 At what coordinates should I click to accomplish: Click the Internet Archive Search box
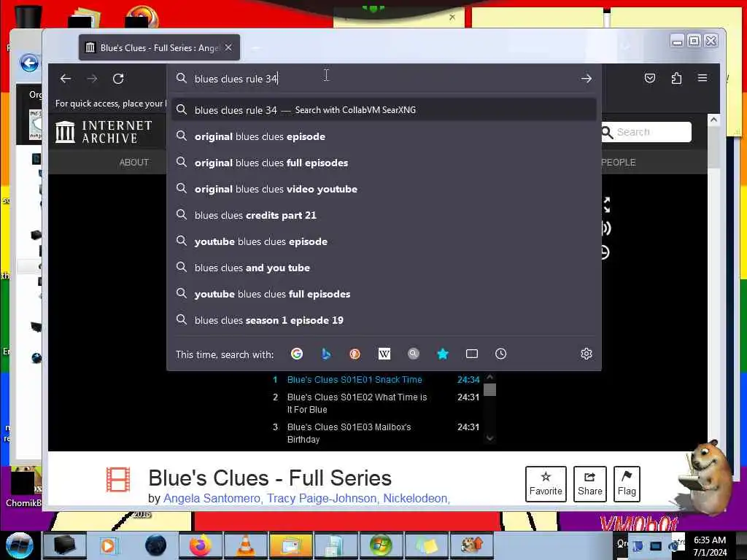[x=646, y=132]
